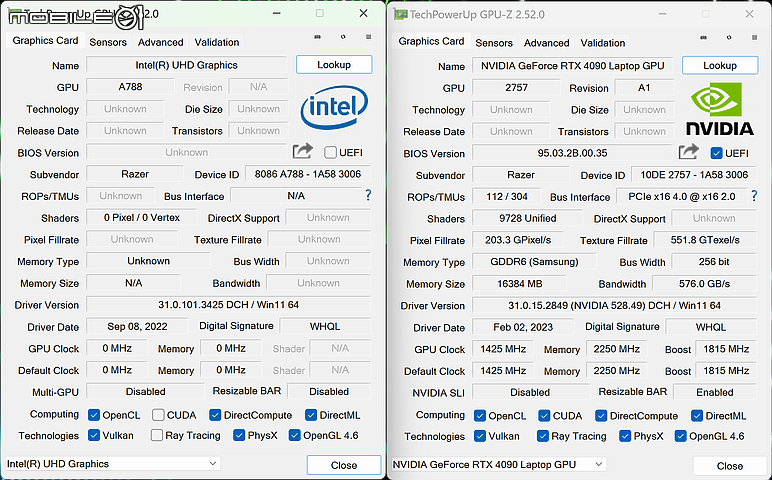Screen dimensions: 772x480
Task: Toggle DirectML checkbox in Intel window
Action: tap(311, 415)
